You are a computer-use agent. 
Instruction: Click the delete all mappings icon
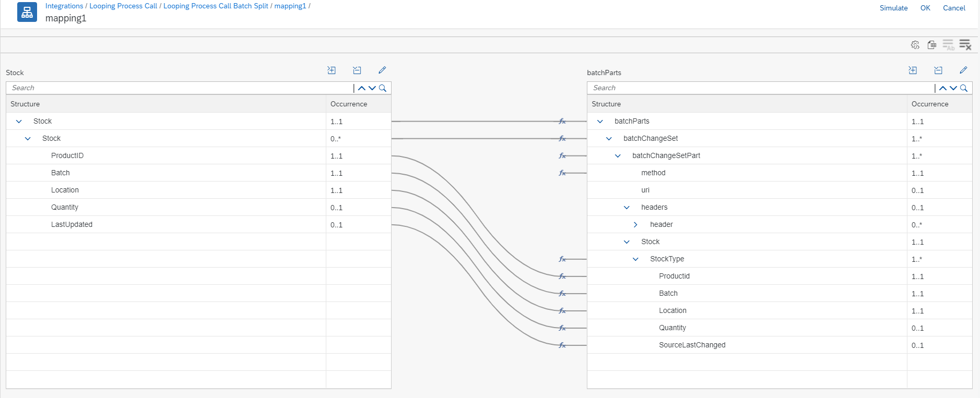pos(965,45)
